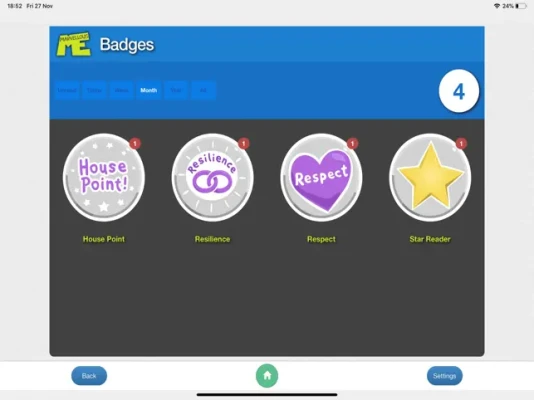The width and height of the screenshot is (534, 400).
Task: Open the Resilience linked rings badge
Action: [x=213, y=177]
